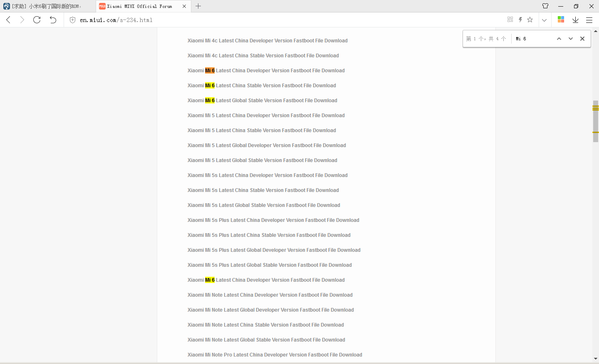Bookmark this page with the star icon
The width and height of the screenshot is (599, 364).
(530, 20)
